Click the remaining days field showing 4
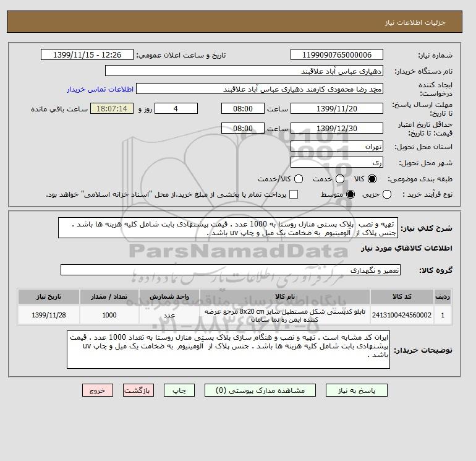This screenshot has height=461, width=476. 176,108
